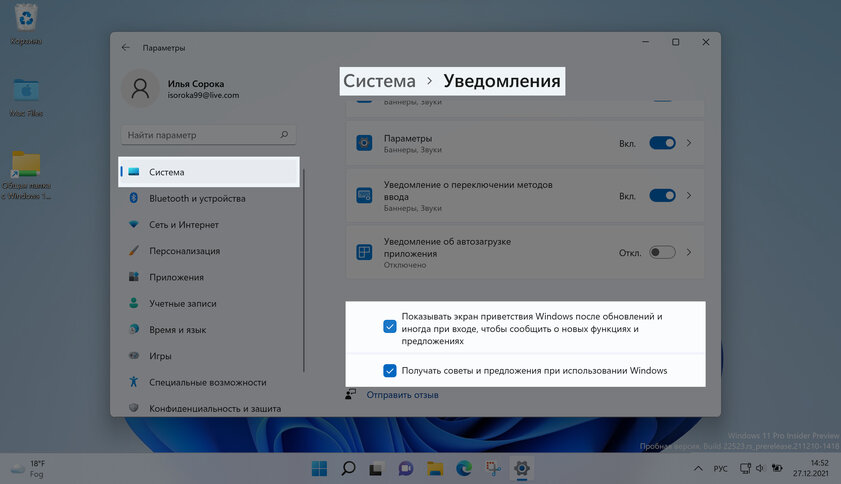Expand Параметры notification details chevron

[x=689, y=143]
